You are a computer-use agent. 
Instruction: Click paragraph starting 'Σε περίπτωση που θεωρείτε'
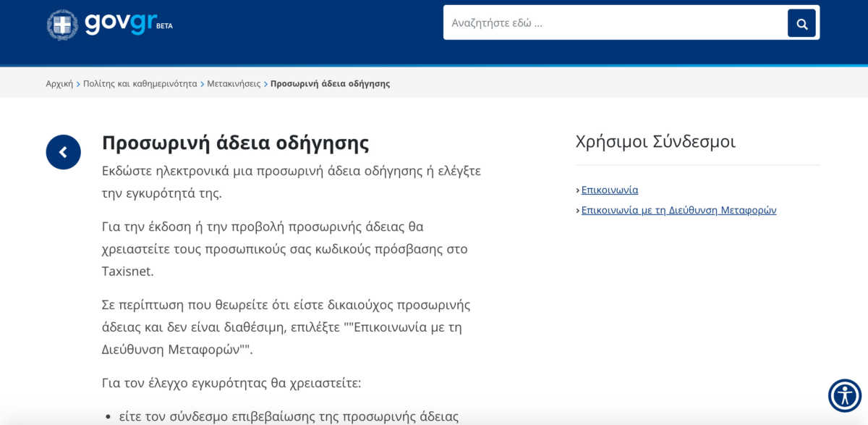[286, 327]
